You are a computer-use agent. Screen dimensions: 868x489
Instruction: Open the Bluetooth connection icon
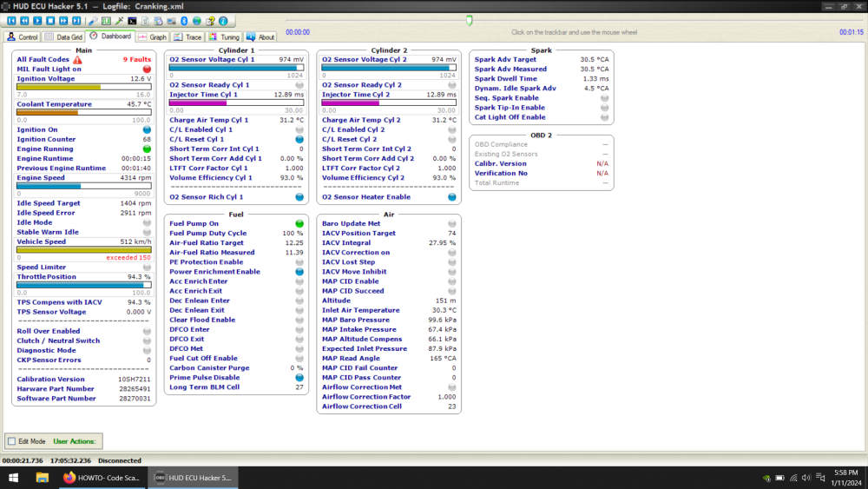pyautogui.click(x=184, y=21)
